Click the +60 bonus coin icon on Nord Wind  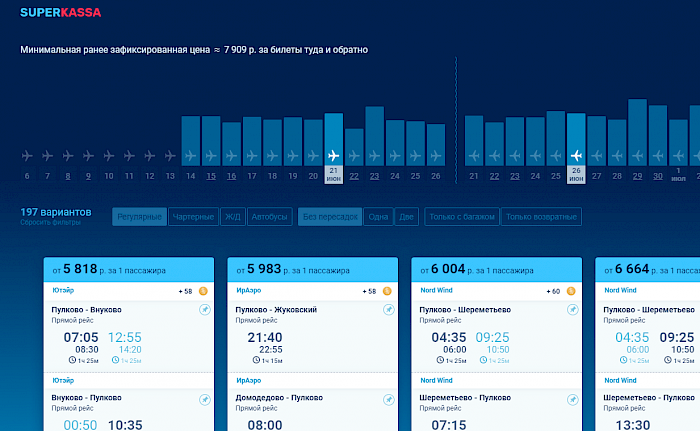pyautogui.click(x=571, y=291)
